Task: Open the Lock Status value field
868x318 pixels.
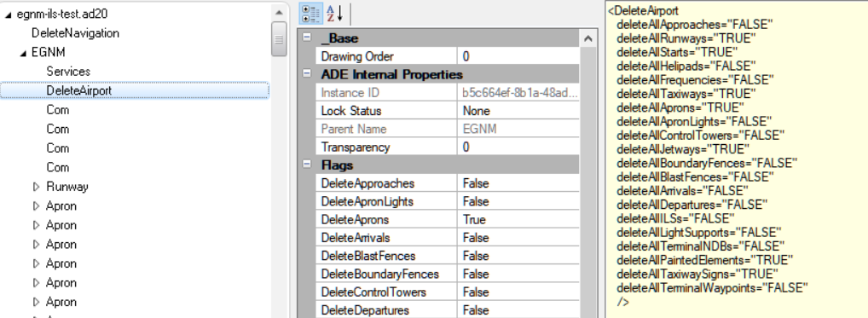Action: (x=520, y=111)
